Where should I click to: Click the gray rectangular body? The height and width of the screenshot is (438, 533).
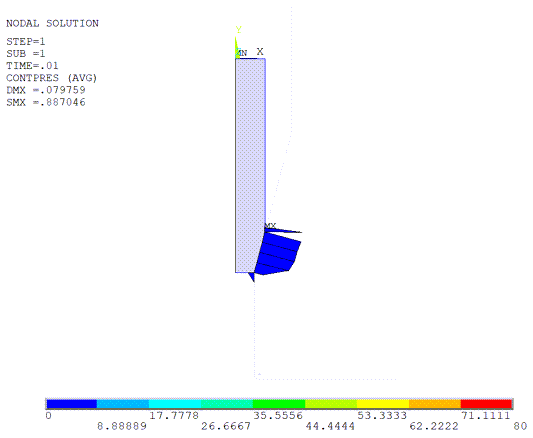(250, 165)
